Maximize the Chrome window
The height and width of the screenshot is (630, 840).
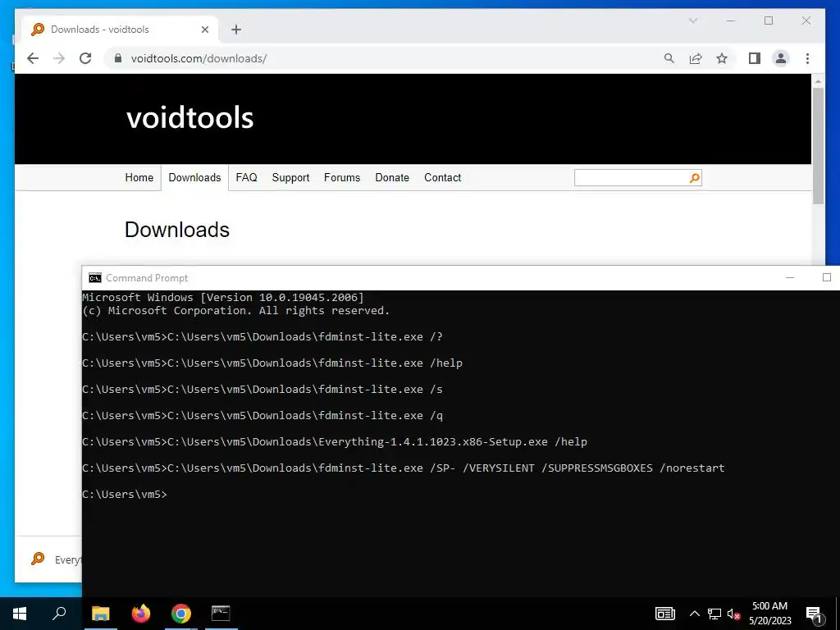coord(768,21)
